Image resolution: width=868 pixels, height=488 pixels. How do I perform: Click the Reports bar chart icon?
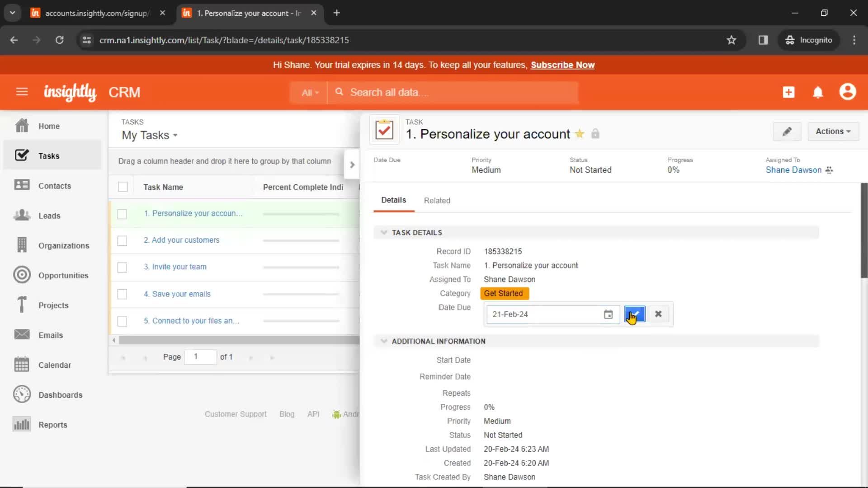click(22, 424)
